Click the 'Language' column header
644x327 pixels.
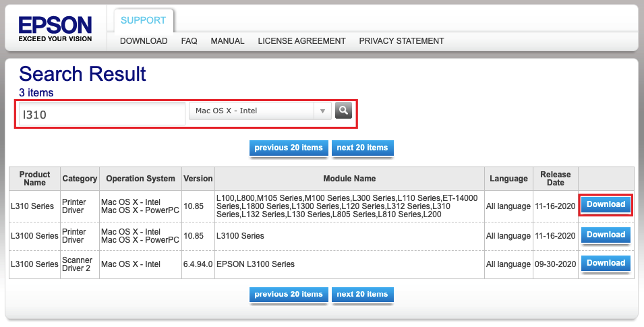(x=508, y=179)
